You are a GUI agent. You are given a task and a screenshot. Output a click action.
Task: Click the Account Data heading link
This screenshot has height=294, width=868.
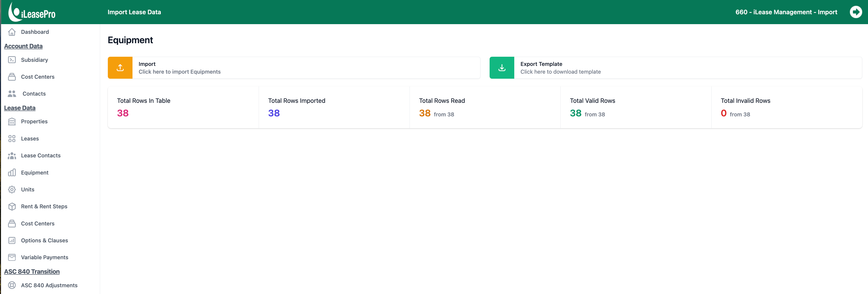coord(23,46)
